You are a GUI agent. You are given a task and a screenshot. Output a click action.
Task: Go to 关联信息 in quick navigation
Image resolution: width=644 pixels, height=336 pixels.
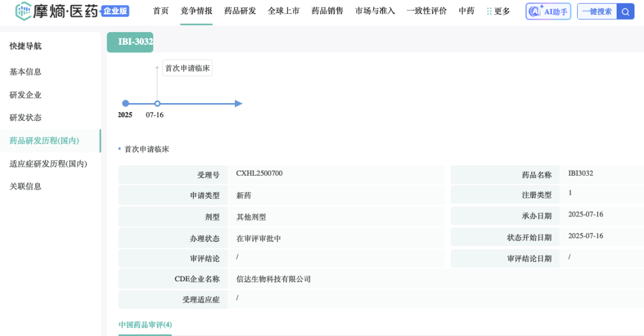point(26,186)
